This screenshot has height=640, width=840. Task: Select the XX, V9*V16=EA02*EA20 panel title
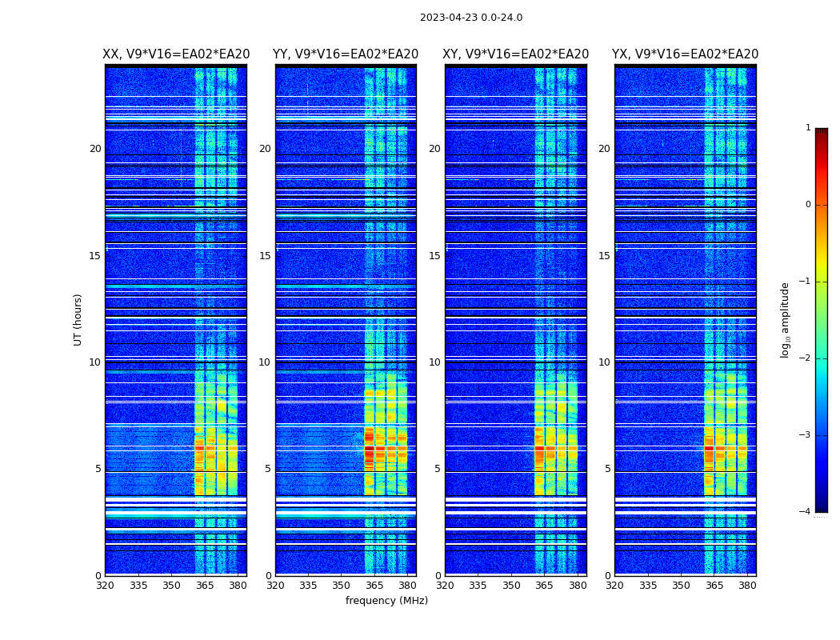176,54
